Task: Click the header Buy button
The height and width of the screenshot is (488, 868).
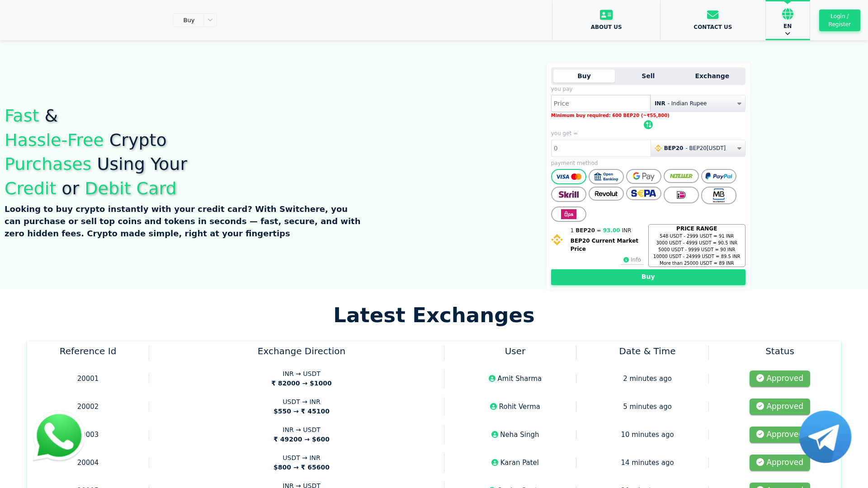Action: click(189, 20)
